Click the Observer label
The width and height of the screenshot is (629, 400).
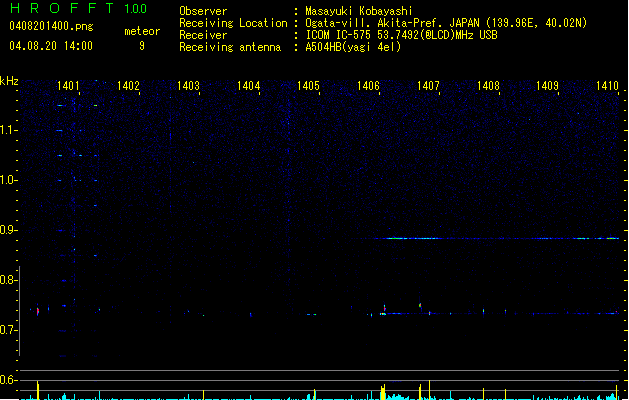pos(203,11)
